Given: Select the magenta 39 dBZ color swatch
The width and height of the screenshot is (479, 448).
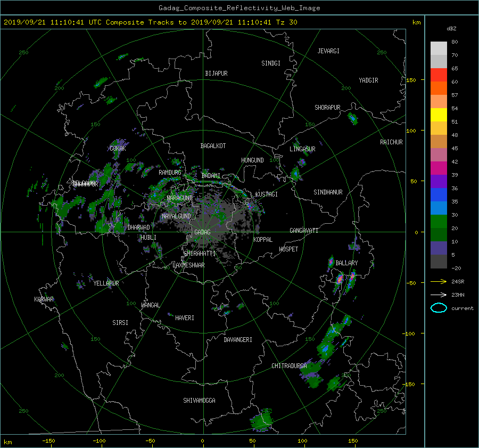Looking at the screenshot, I should click(439, 168).
